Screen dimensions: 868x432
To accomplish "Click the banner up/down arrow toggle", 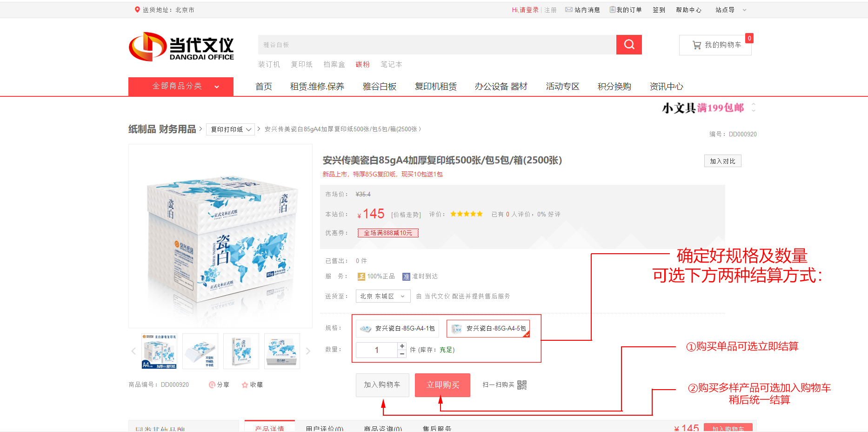I will [754, 108].
